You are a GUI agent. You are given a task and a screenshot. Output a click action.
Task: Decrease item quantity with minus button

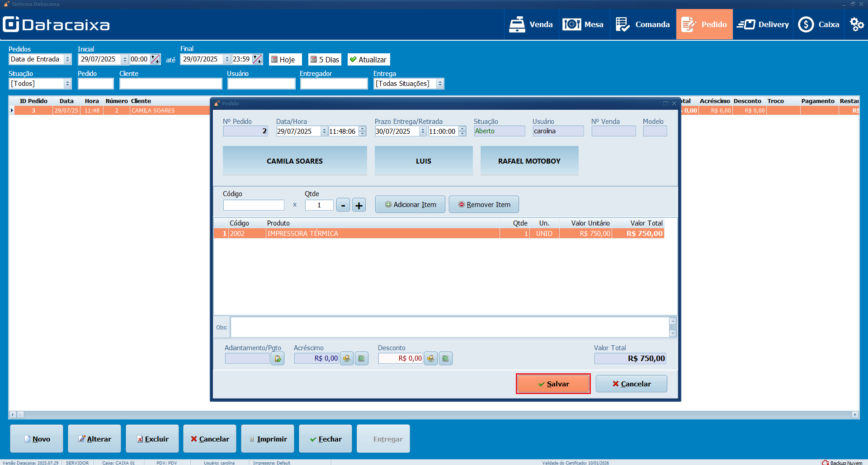[x=343, y=205]
